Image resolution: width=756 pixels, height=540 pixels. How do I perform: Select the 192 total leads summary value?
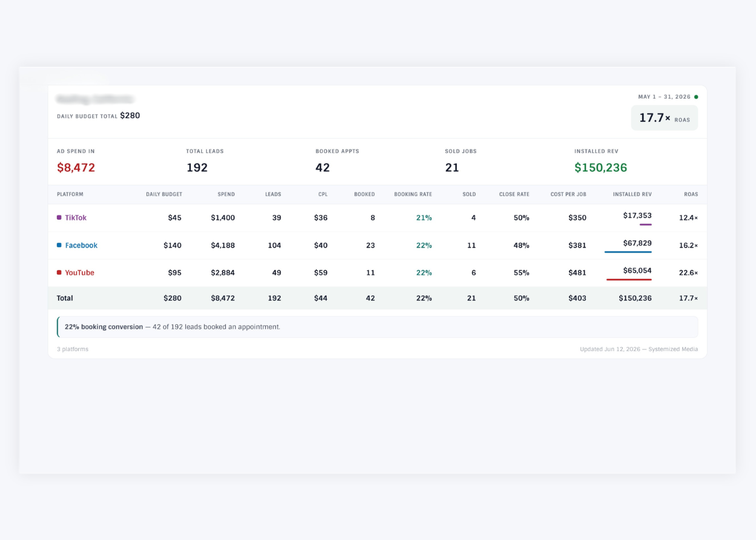(197, 168)
